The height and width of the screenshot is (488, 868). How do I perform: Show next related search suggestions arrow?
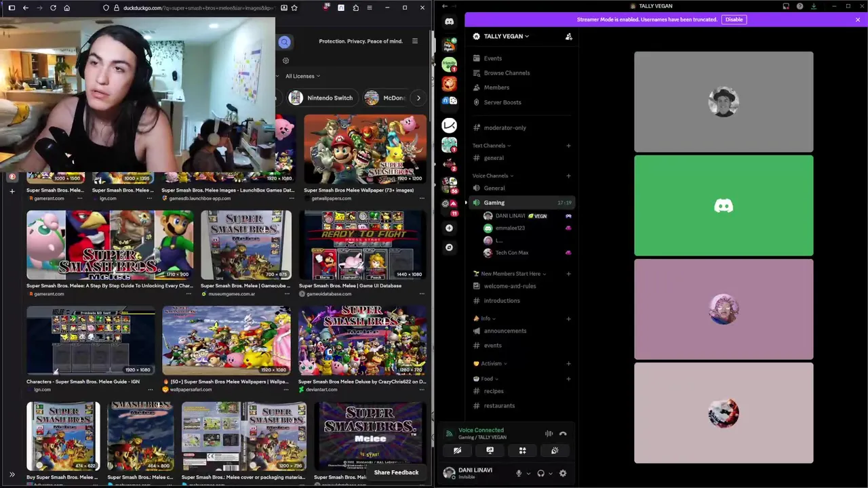418,98
